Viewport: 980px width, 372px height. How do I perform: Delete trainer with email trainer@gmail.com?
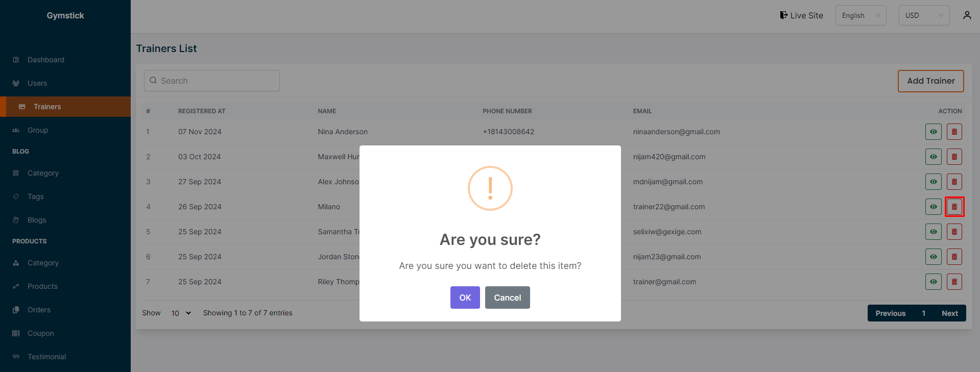click(954, 282)
